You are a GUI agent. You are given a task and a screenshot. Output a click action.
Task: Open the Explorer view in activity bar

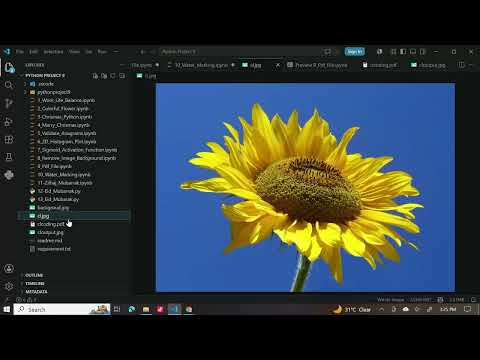click(9, 67)
